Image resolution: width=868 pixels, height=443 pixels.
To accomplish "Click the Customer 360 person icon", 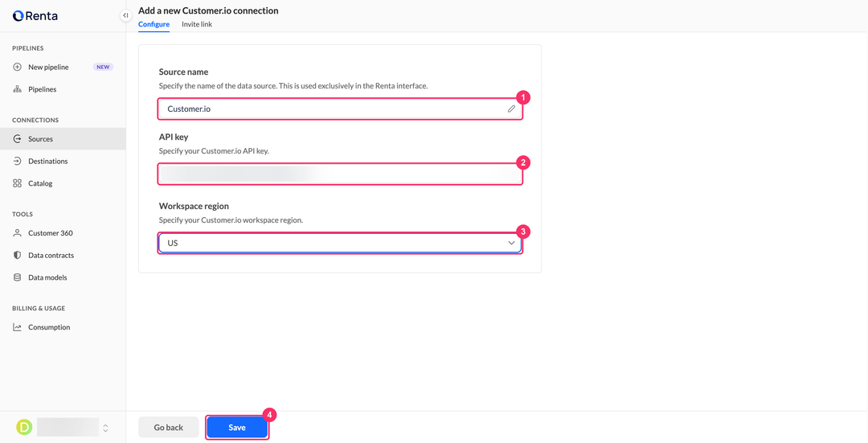I will tap(17, 233).
